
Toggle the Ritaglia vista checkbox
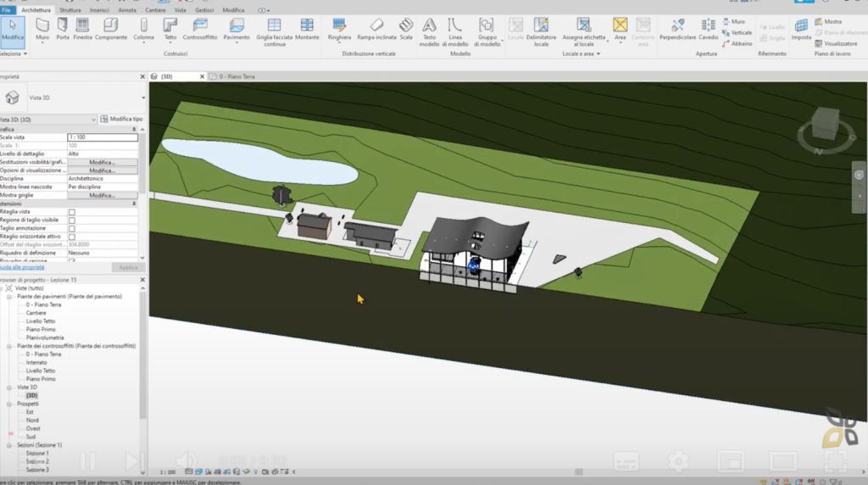pyautogui.click(x=71, y=212)
